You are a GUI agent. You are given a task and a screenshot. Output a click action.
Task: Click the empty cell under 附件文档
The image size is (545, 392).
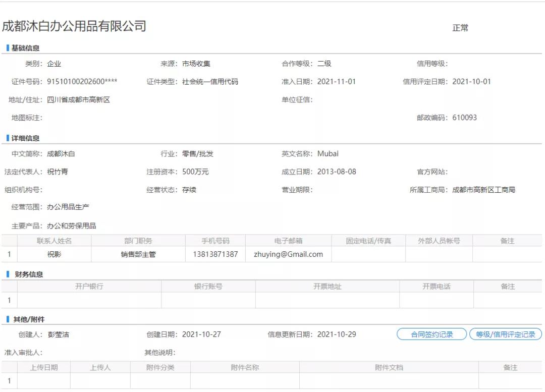389,381
